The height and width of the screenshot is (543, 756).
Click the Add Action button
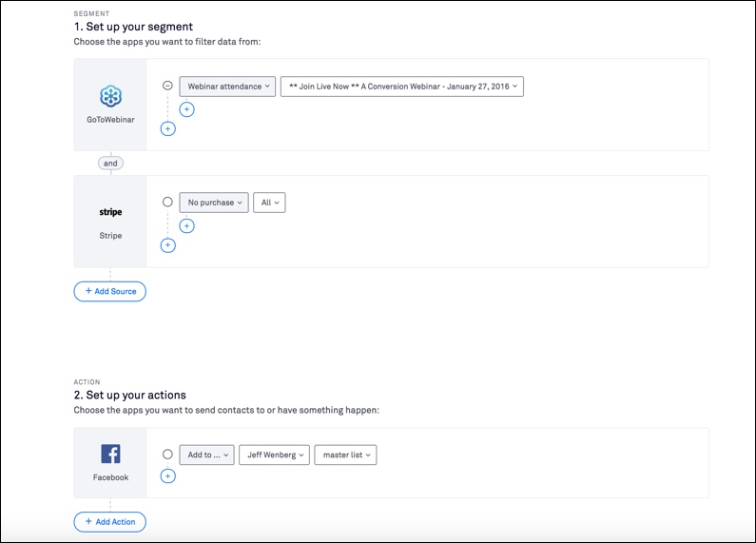(x=110, y=521)
